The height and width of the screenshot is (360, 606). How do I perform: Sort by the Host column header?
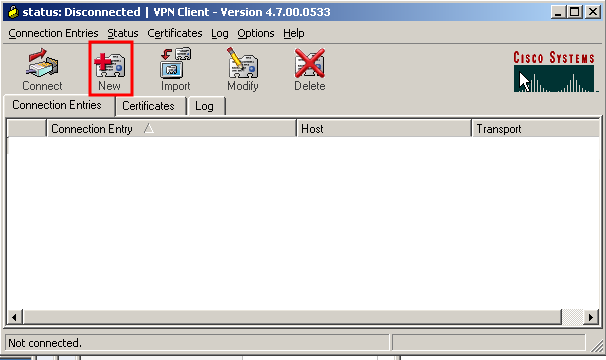point(384,128)
